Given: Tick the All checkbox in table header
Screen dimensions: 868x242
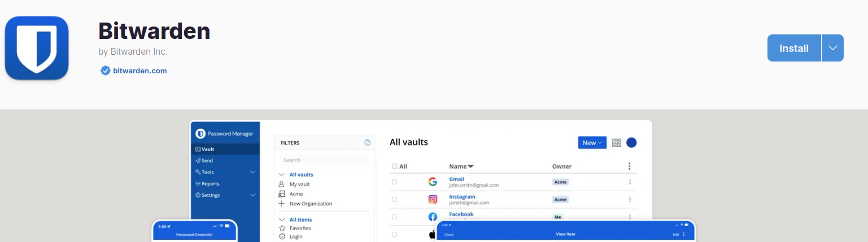Looking at the screenshot, I should (x=394, y=166).
